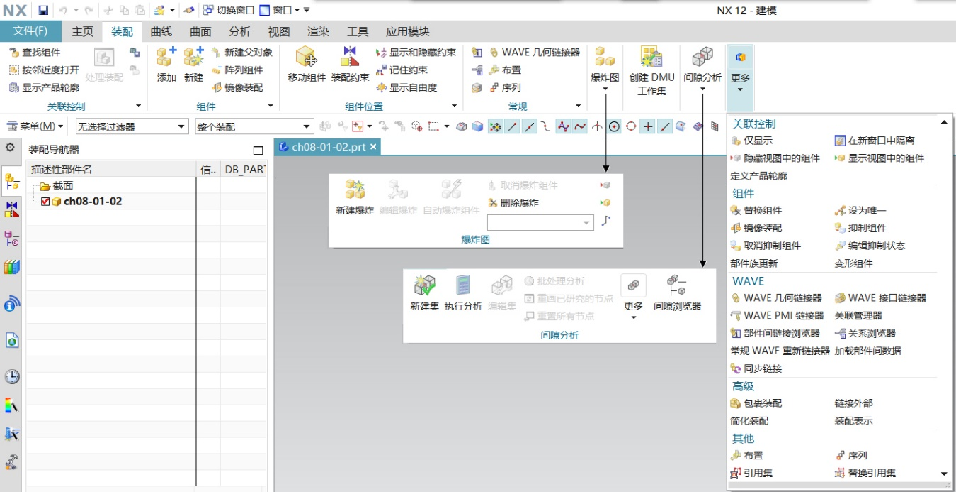957x492 pixels.
Task: Click 装配表示 in the More menu
Action: [x=853, y=421]
